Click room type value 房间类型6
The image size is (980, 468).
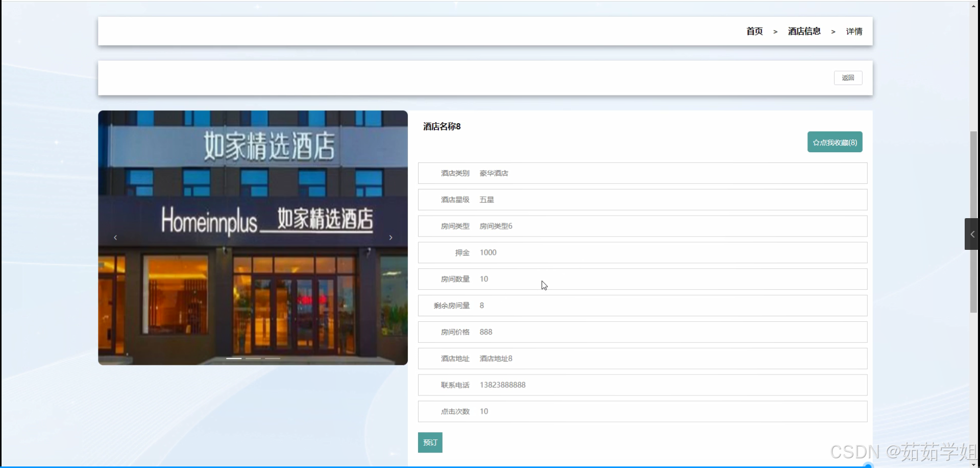496,226
